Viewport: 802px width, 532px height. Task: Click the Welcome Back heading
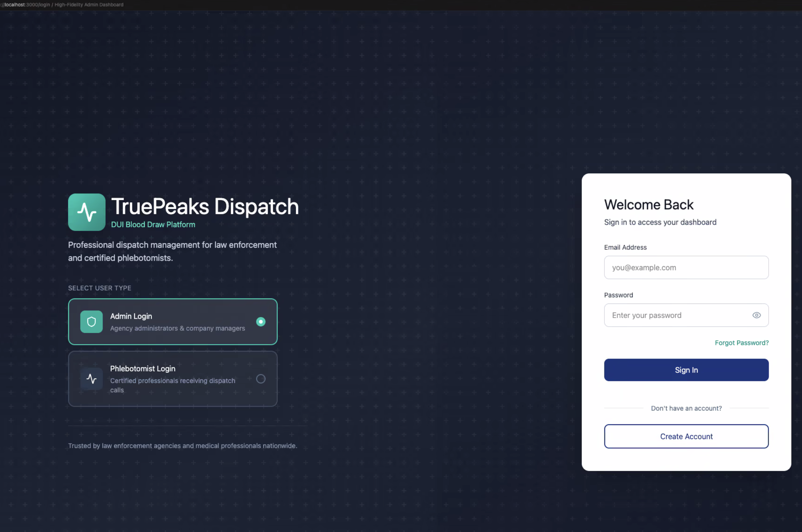click(649, 204)
